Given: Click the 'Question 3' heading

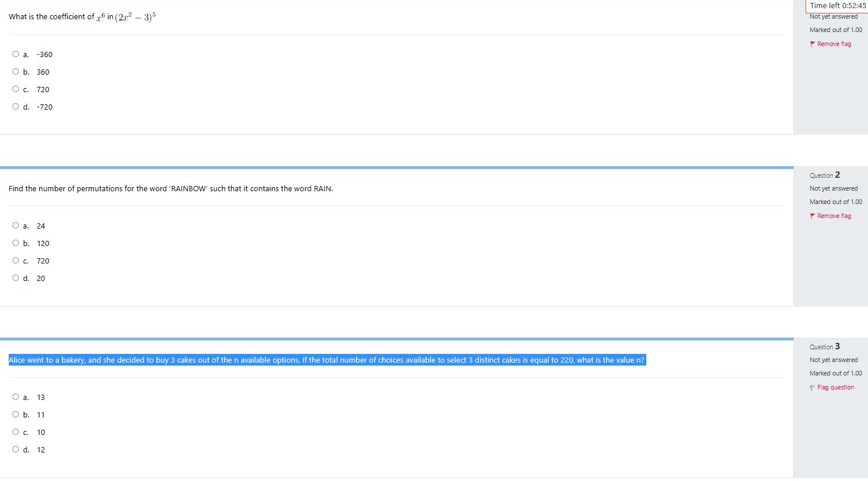Looking at the screenshot, I should click(x=825, y=346).
